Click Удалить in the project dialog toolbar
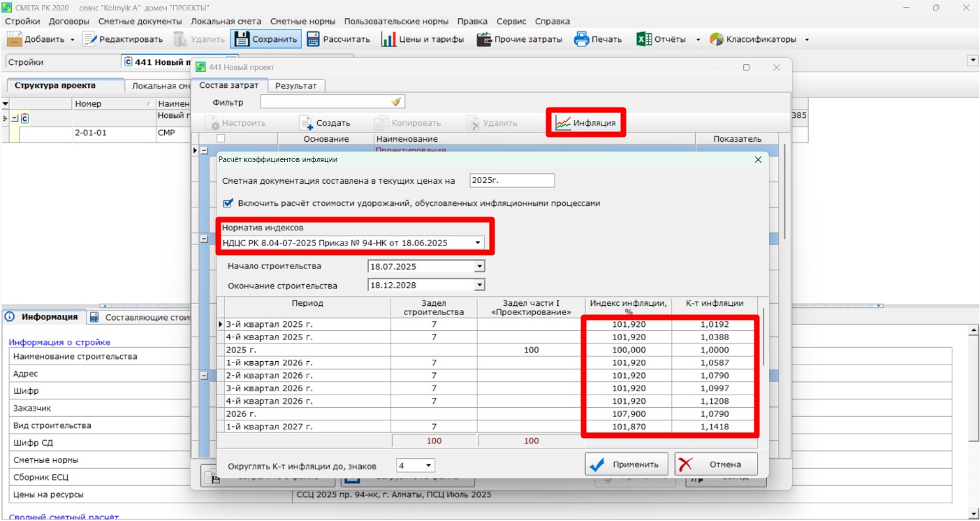 click(493, 123)
